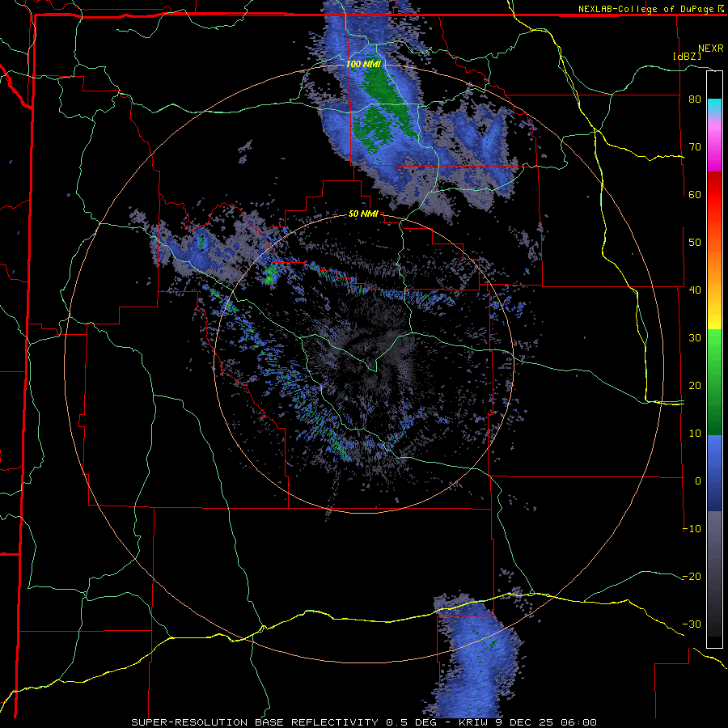728x728 pixels.
Task: Click the NEXR label above the color scale
Action: [711, 49]
